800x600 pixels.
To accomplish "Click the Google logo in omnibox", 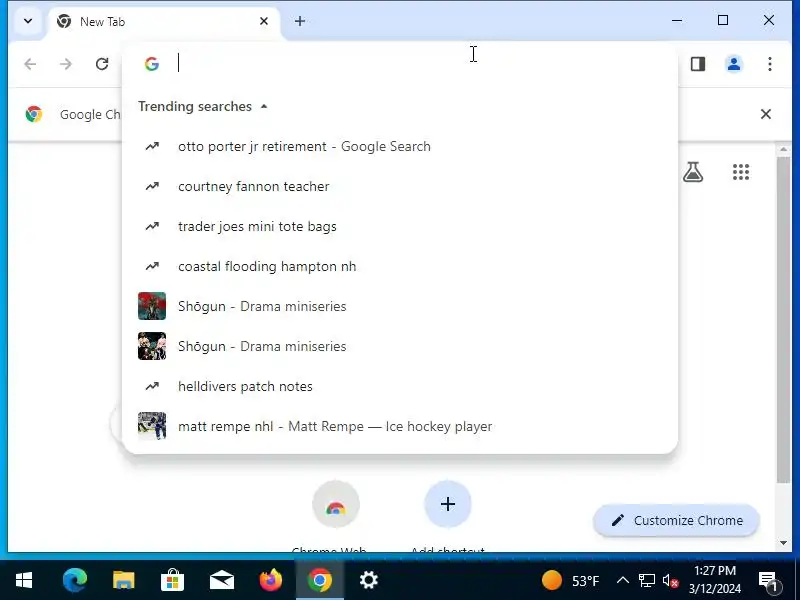I will click(x=152, y=64).
